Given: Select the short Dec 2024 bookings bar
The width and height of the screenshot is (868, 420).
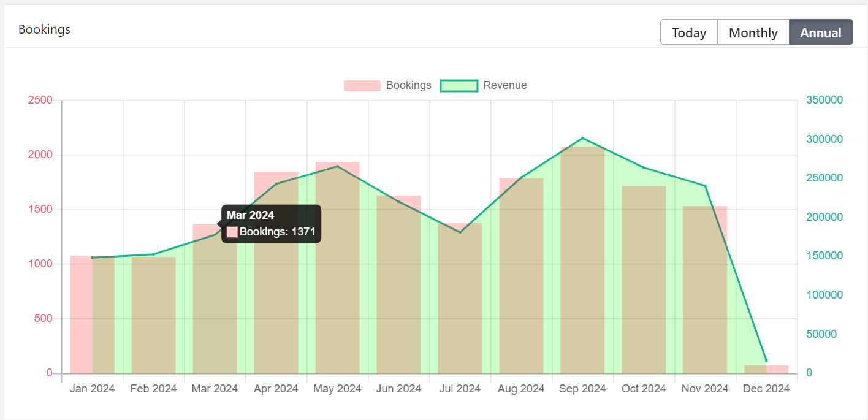Looking at the screenshot, I should pos(767,369).
